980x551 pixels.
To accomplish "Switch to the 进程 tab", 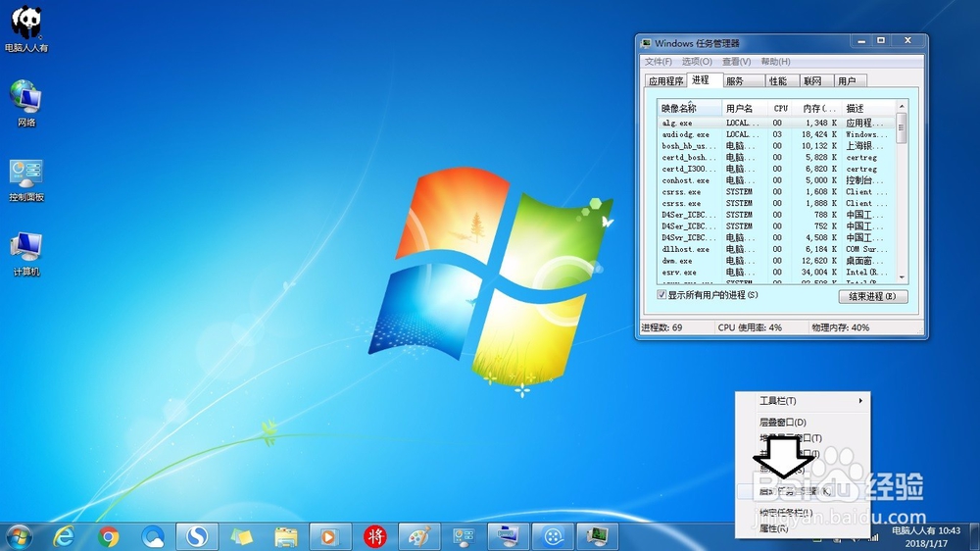I will point(704,80).
